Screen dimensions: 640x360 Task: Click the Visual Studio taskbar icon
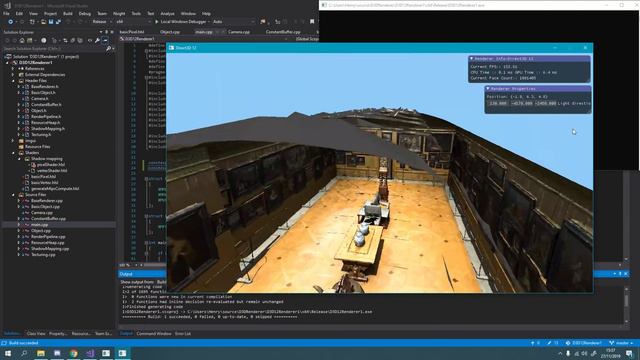[x=90, y=353]
